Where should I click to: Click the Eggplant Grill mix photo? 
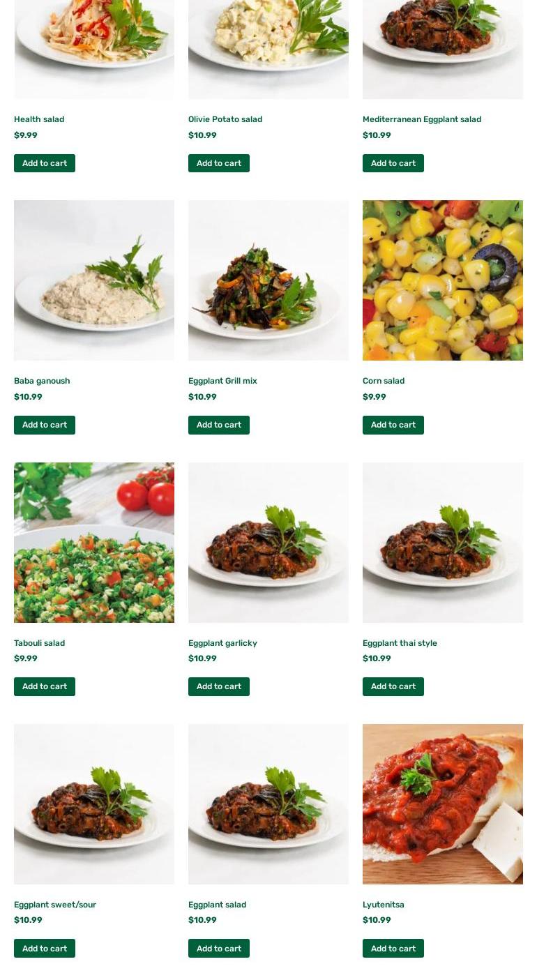coord(268,280)
